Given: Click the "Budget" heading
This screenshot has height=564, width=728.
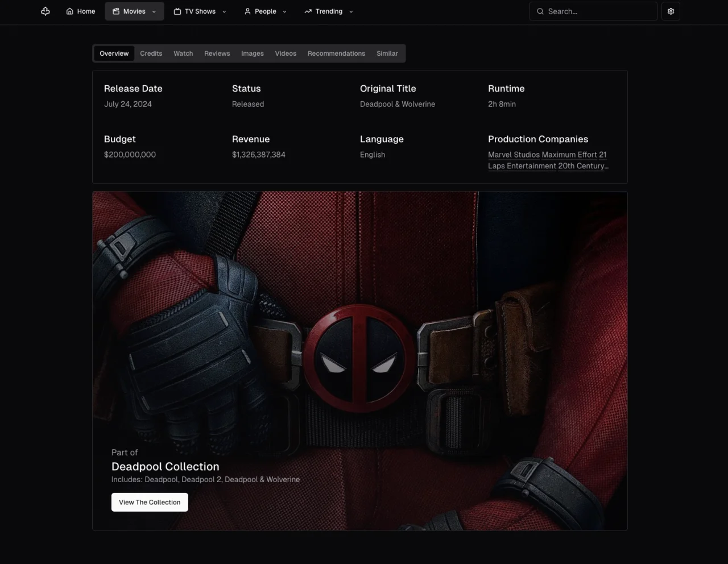Looking at the screenshot, I should coord(120,139).
